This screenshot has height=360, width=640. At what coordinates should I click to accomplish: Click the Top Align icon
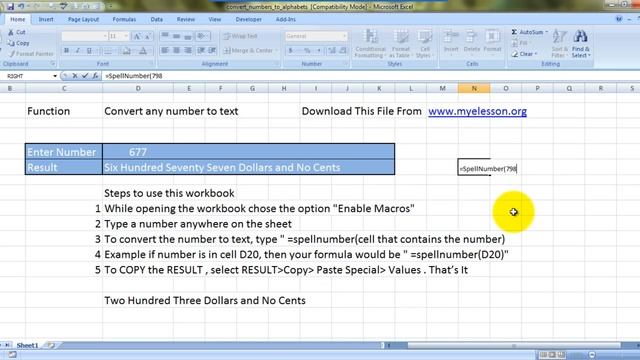point(165,36)
